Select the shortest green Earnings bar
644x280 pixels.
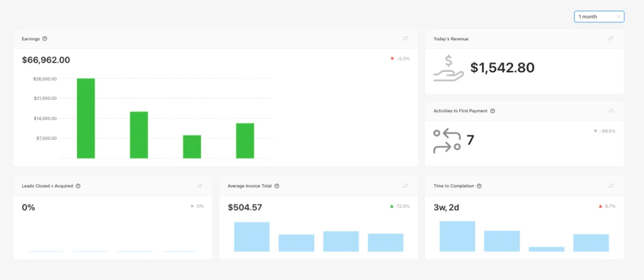point(192,147)
